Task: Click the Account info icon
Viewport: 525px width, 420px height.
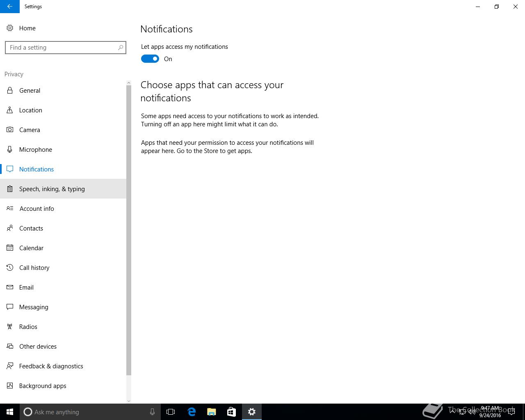Action: (10, 208)
